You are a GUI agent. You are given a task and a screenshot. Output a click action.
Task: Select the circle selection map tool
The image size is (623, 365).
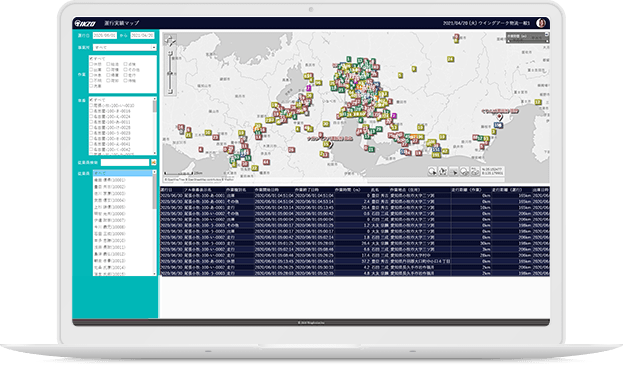point(432,172)
